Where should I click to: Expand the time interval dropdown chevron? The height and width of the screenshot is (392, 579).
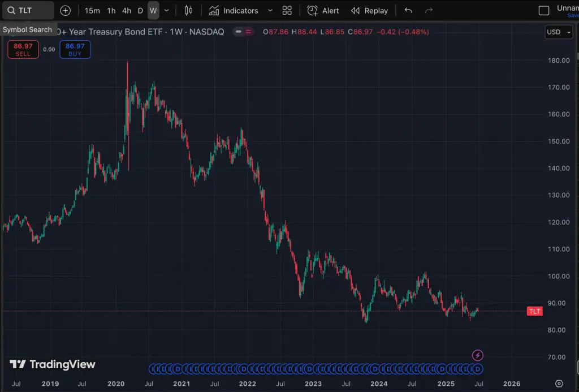tap(167, 11)
